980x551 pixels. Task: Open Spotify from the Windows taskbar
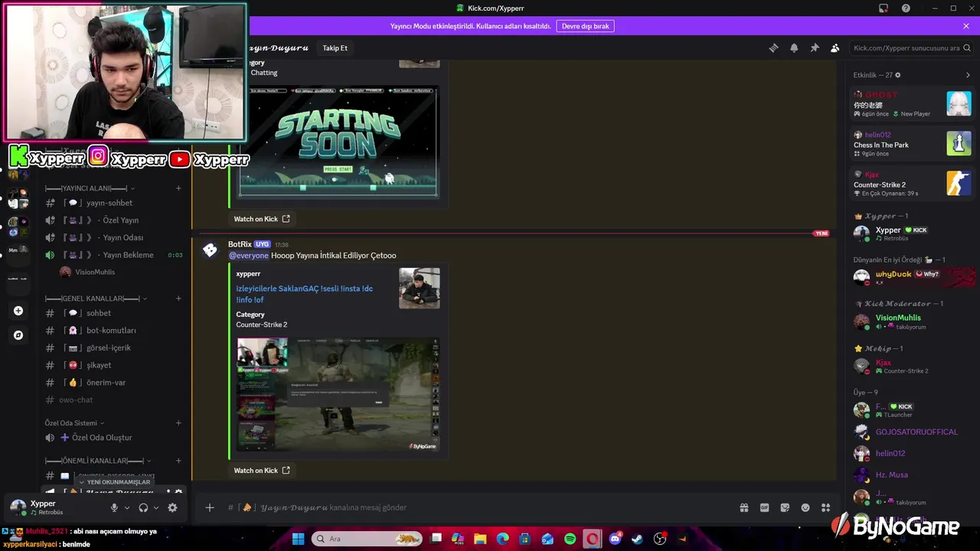570,539
